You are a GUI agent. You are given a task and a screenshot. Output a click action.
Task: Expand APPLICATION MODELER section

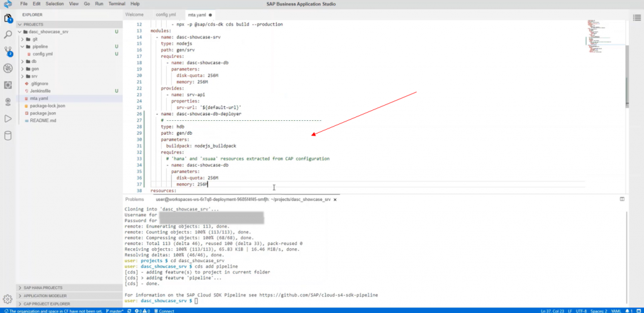(69, 296)
